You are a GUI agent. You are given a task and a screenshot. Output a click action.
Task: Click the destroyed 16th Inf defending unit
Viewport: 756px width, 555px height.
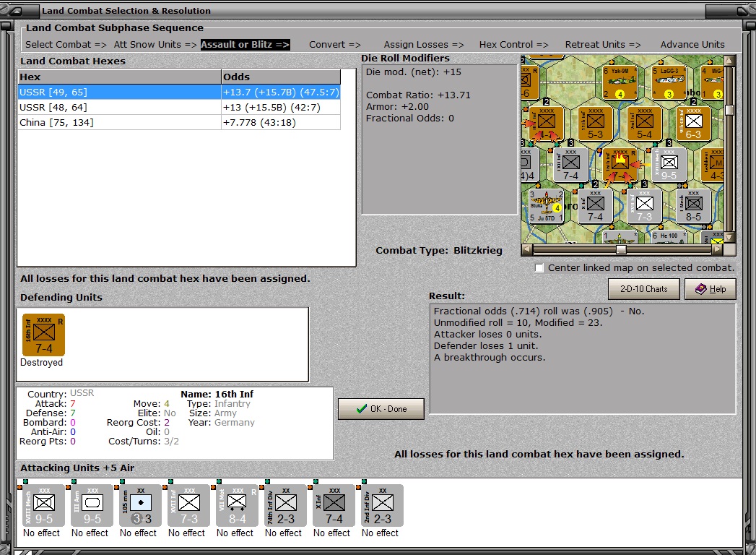43,335
